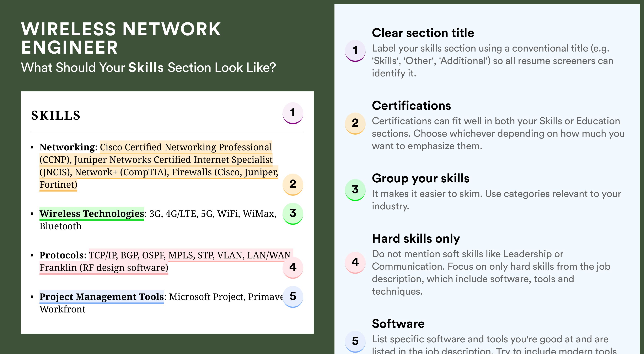This screenshot has height=354, width=644.
Task: Click the purple 1 badge beside SKILLS heading
Action: click(x=293, y=113)
